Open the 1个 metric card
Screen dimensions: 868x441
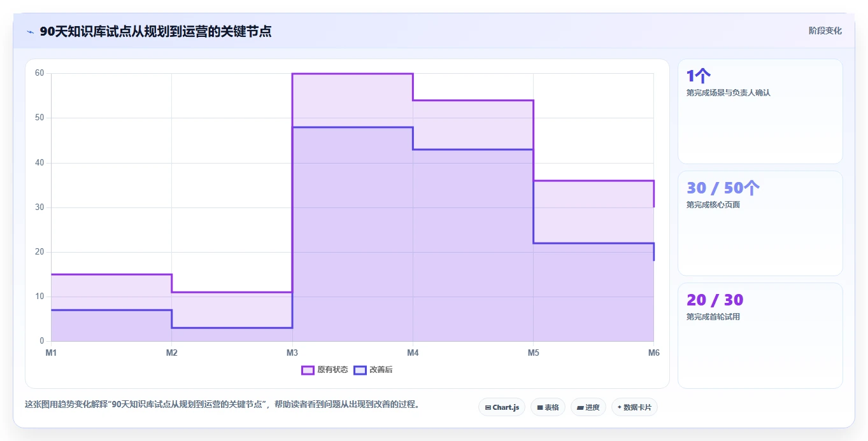click(x=760, y=111)
